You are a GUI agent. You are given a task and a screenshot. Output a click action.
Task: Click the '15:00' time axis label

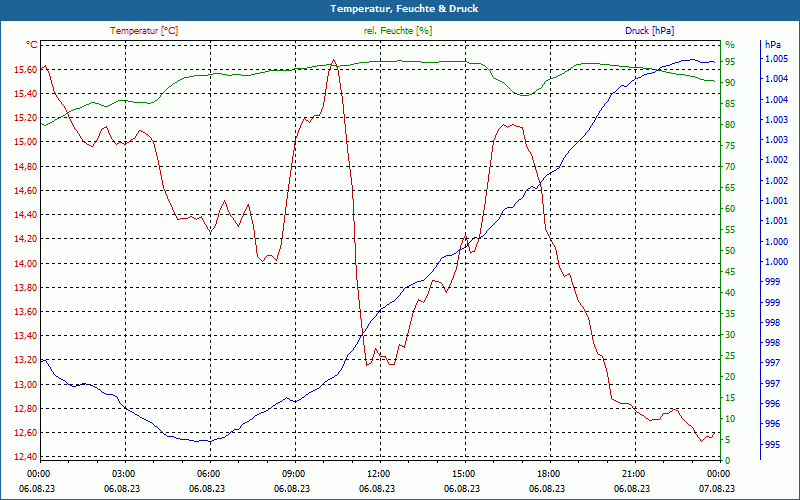(x=463, y=473)
